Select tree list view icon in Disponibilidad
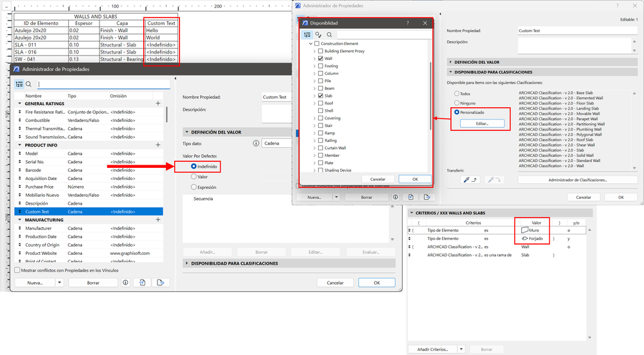 pos(307,35)
